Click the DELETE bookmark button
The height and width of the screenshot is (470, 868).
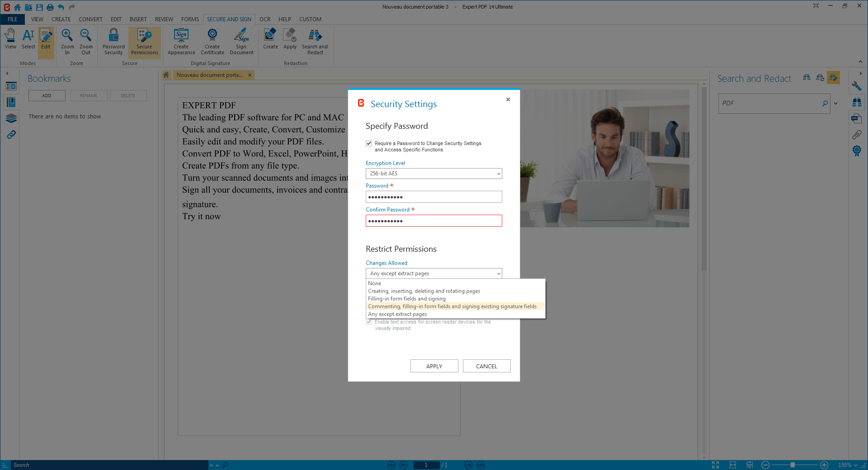point(128,96)
